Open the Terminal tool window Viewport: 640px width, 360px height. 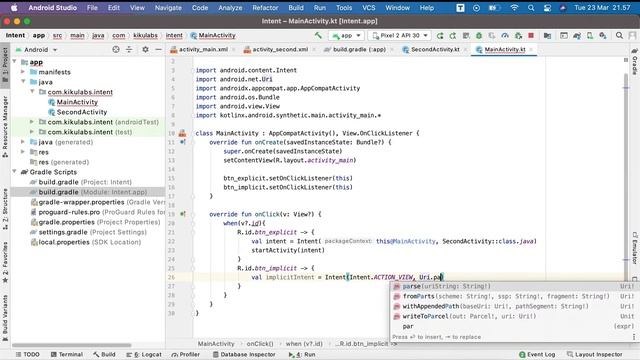[x=67, y=354]
